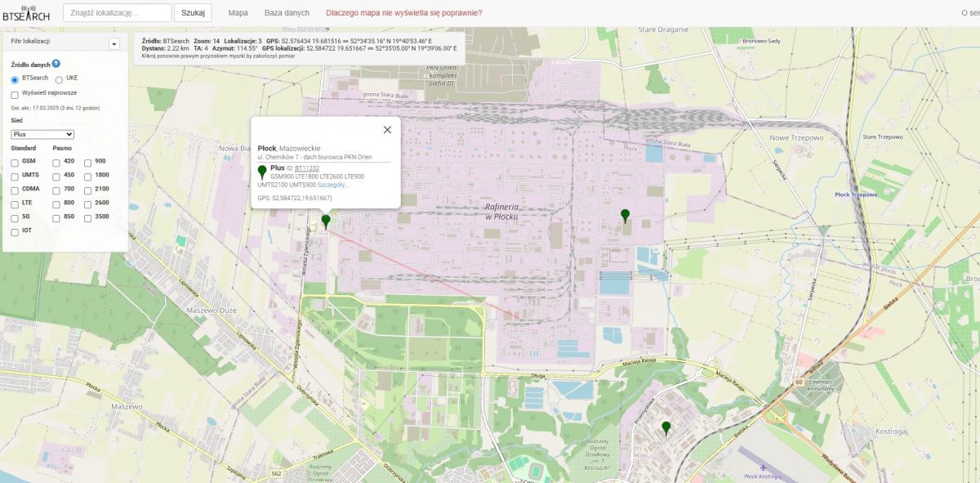Toggle the 420 band checkbox
The image size is (980, 483).
pyautogui.click(x=56, y=163)
